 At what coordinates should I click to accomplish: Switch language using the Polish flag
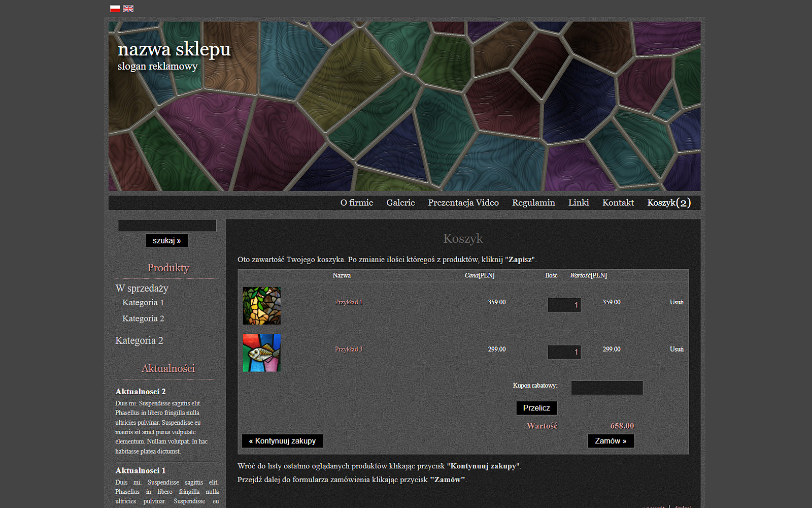click(115, 9)
